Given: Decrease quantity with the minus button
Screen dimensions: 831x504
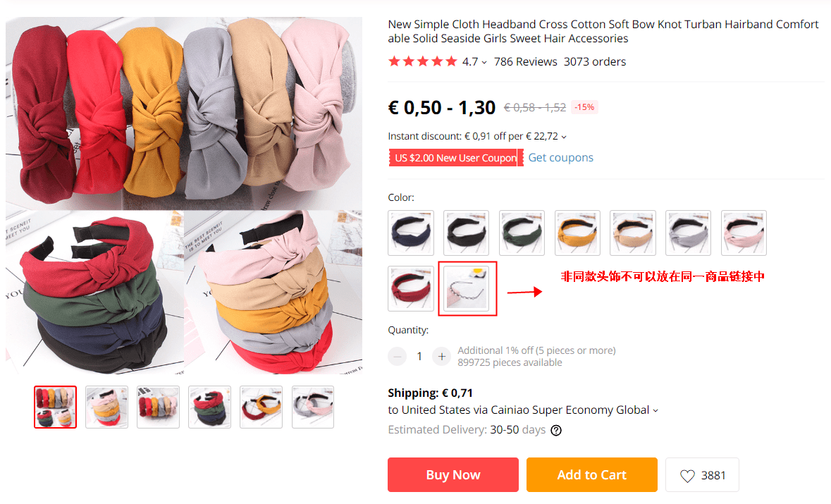Looking at the screenshot, I should (397, 357).
